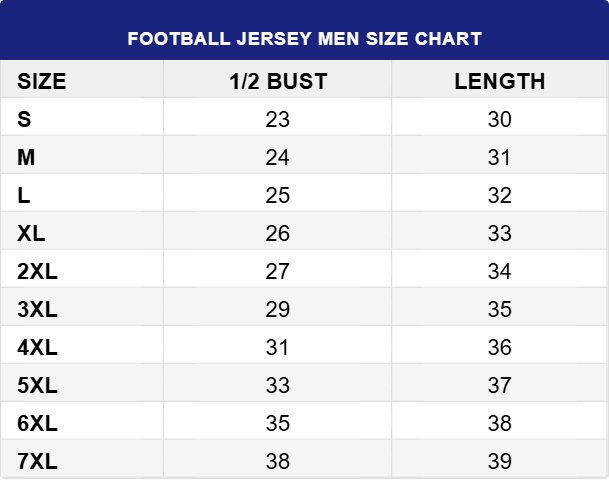Click the 3XL size row label
Viewport: 609px width, 480px height.
(38, 309)
